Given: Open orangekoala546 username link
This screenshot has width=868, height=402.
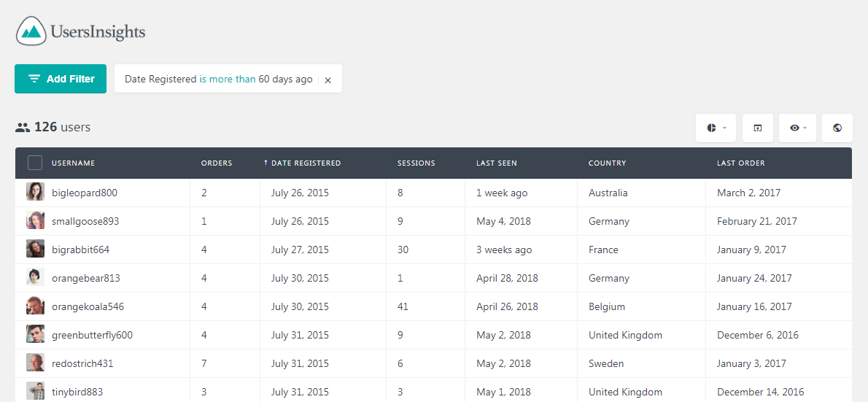Looking at the screenshot, I should point(88,306).
